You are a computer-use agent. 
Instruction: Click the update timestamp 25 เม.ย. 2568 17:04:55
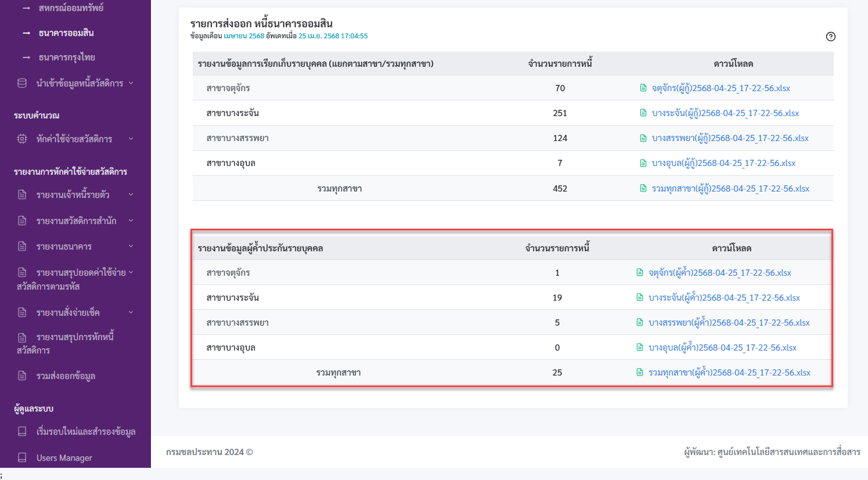point(333,36)
